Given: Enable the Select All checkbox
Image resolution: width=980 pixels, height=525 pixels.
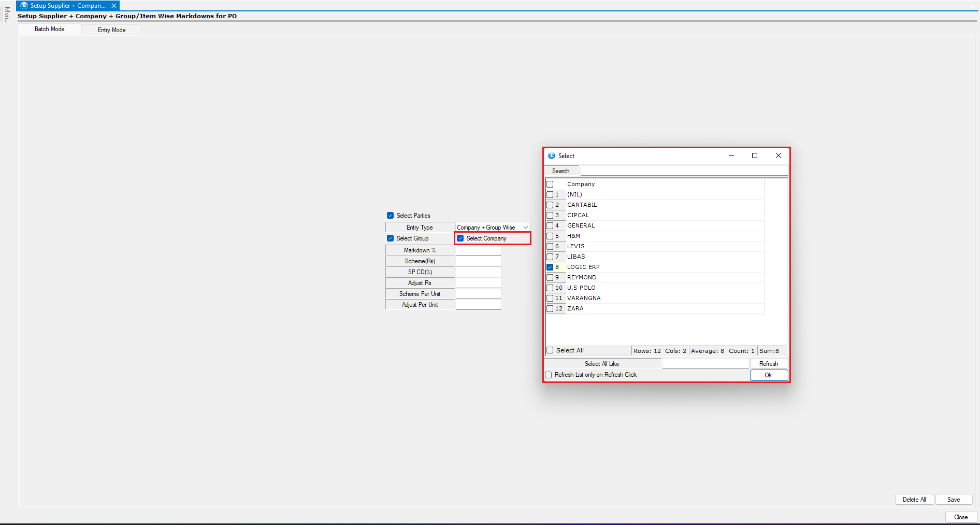Looking at the screenshot, I should click(550, 350).
